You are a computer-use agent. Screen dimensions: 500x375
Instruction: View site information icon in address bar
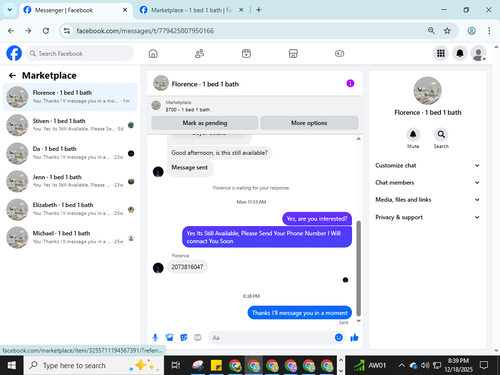click(67, 31)
